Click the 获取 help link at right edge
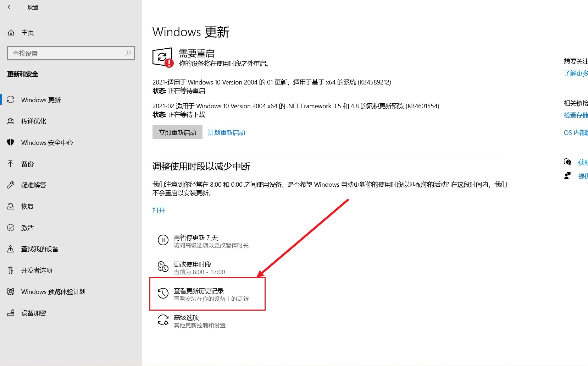 pyautogui.click(x=583, y=162)
